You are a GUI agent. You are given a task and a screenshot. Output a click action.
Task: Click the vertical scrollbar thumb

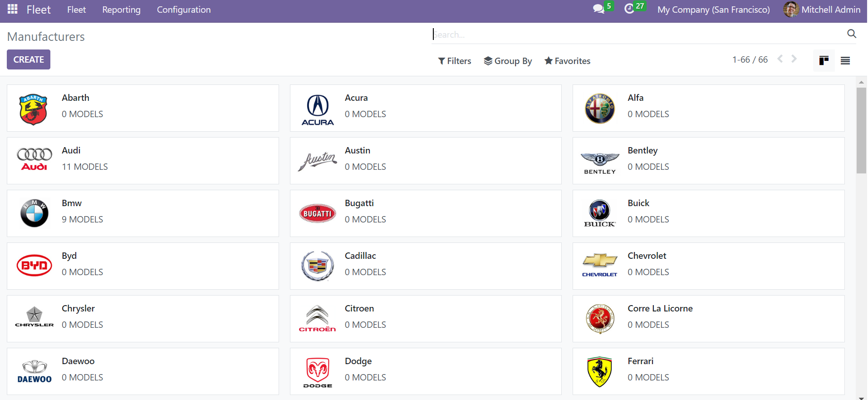[x=861, y=130]
